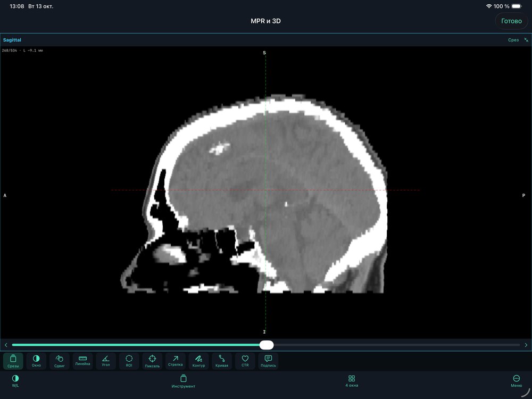Click the Sagittal viewport title
This screenshot has height=399, width=532.
coord(12,40)
